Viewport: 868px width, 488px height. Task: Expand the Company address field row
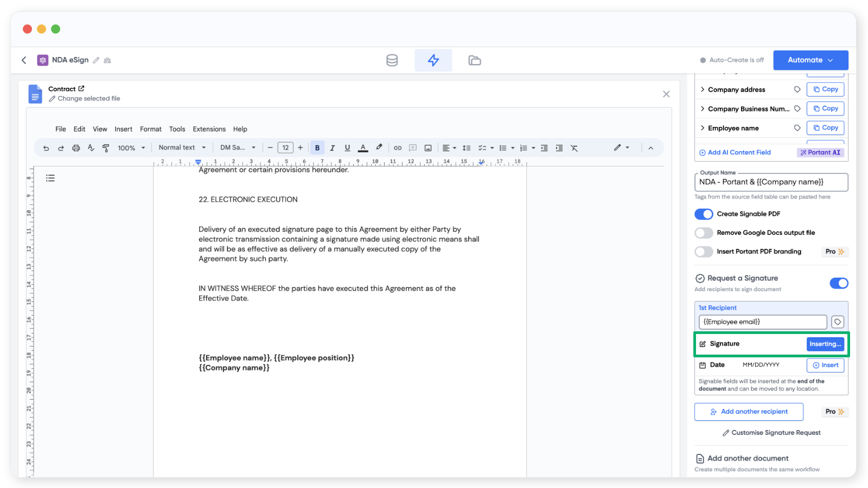tap(703, 89)
